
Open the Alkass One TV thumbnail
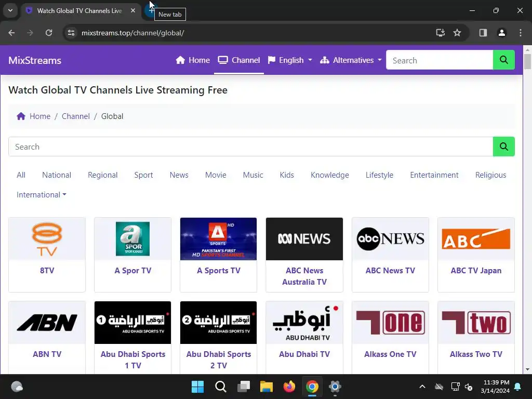coord(390,322)
